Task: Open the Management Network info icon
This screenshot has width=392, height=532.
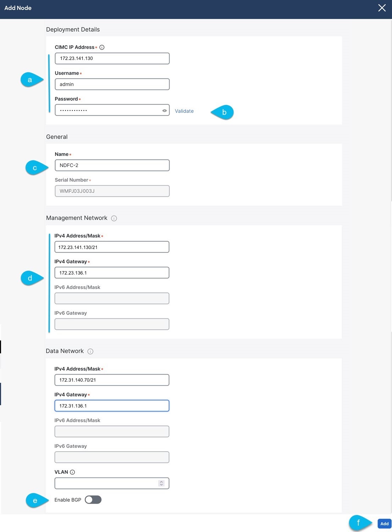Action: coord(114,218)
